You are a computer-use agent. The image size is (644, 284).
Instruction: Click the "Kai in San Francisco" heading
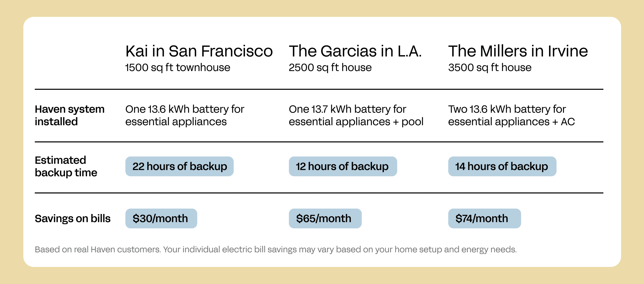[199, 51]
